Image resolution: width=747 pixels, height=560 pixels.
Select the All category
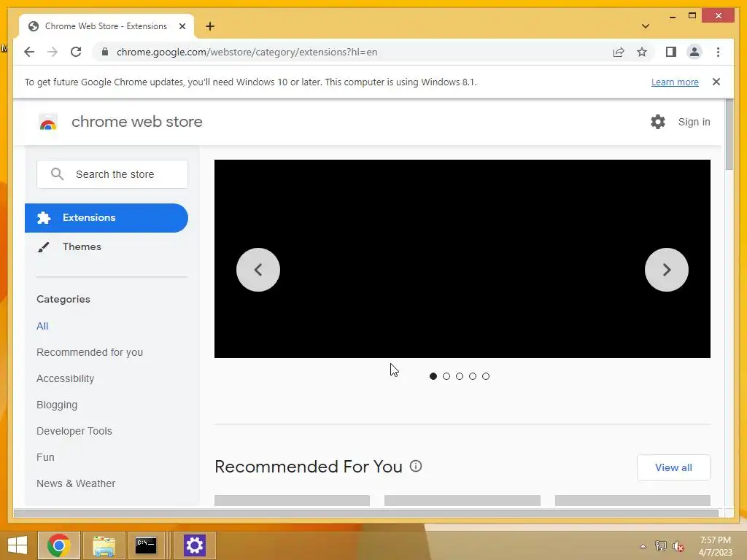coord(42,326)
